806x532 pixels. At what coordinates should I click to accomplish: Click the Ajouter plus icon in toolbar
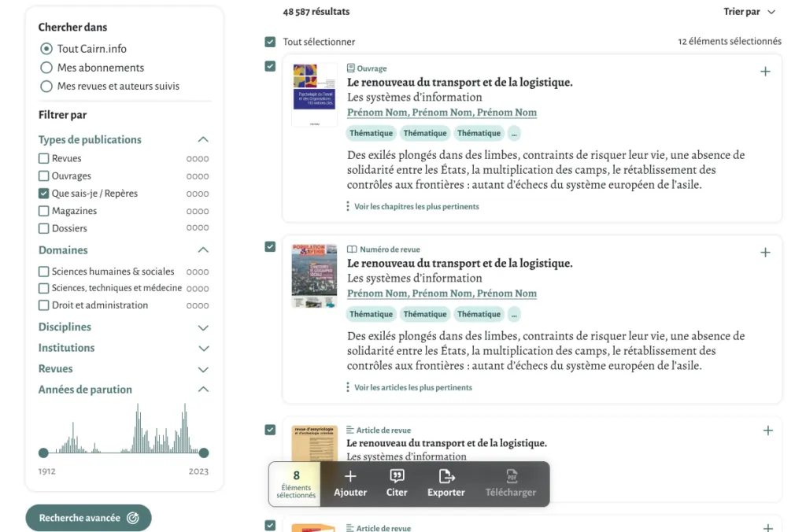350,476
